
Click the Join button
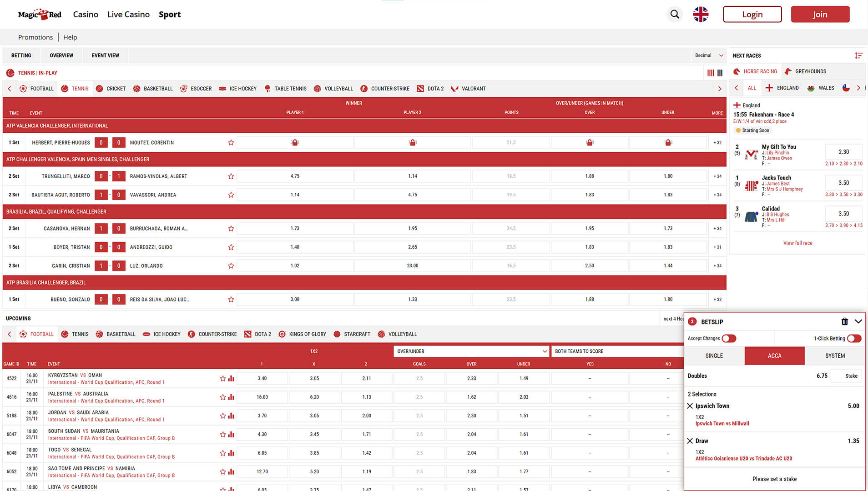[x=820, y=14]
